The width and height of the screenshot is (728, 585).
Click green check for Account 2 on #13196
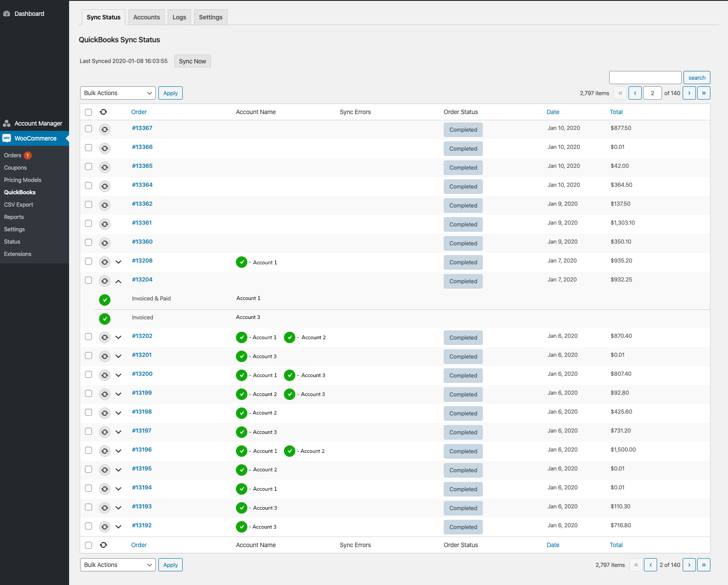point(290,451)
